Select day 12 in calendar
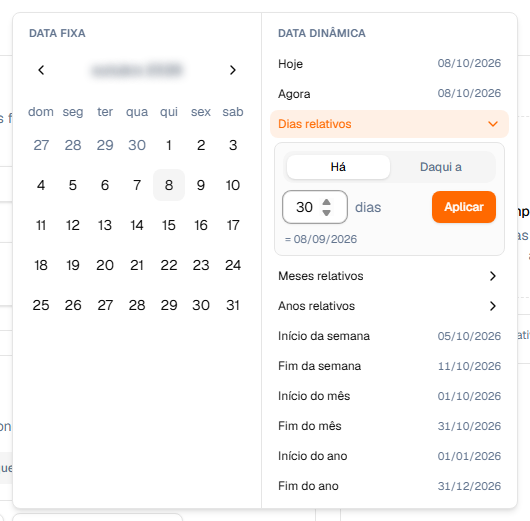This screenshot has width=530, height=521. [x=73, y=225]
